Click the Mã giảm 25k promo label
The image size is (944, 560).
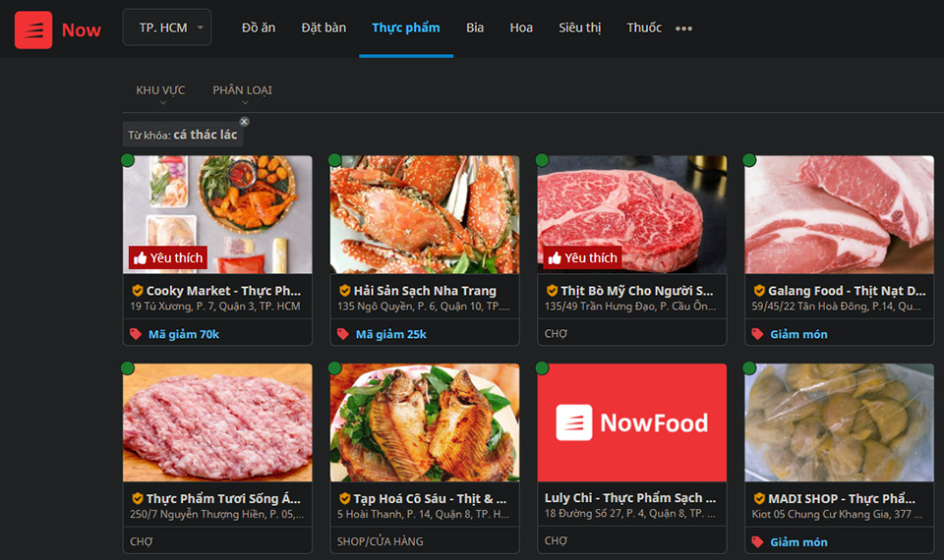[390, 334]
